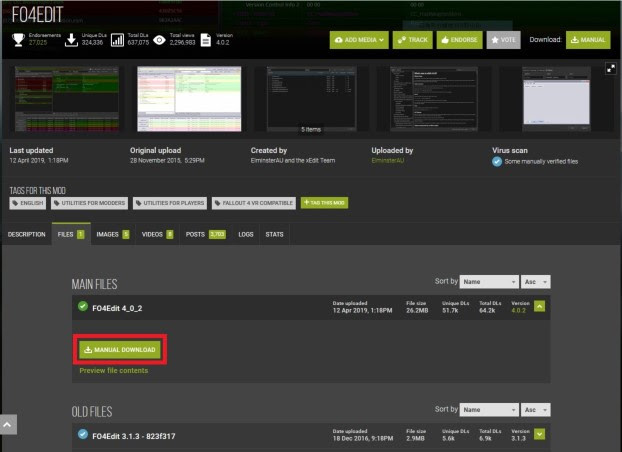Image resolution: width=622 pixels, height=452 pixels.
Task: Click the Endorsements count 27,025
Action: coord(38,42)
